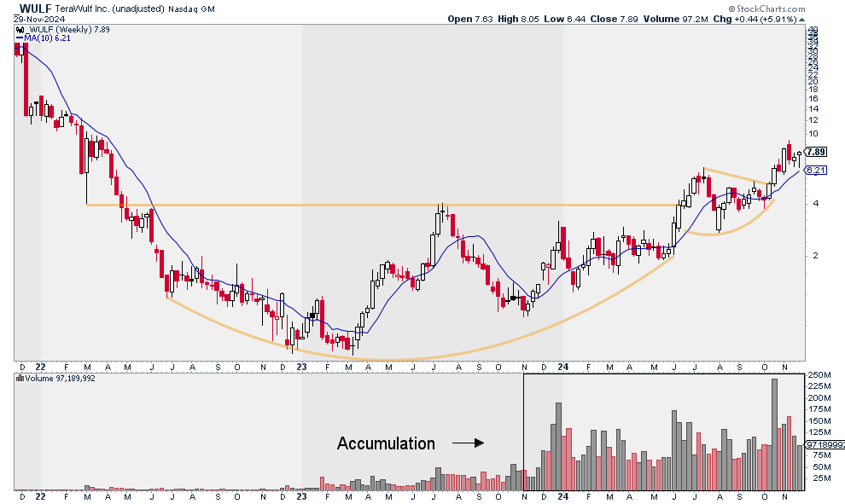The image size is (845, 504).
Task: Click the chart date 29-Nov-2024
Action: pos(39,19)
